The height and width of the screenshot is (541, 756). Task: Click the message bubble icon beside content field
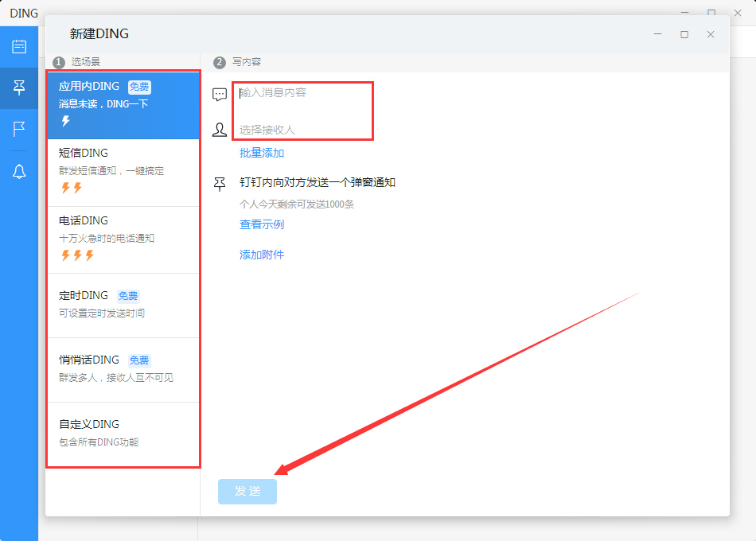(219, 94)
